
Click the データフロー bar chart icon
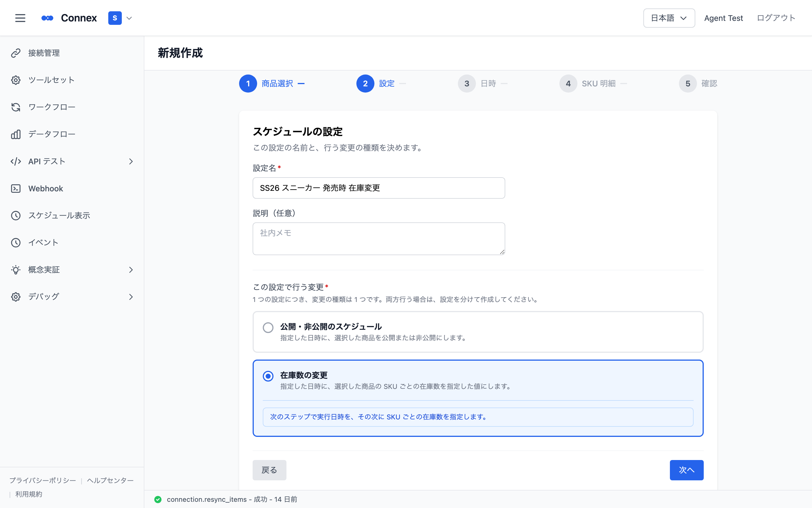pos(16,134)
